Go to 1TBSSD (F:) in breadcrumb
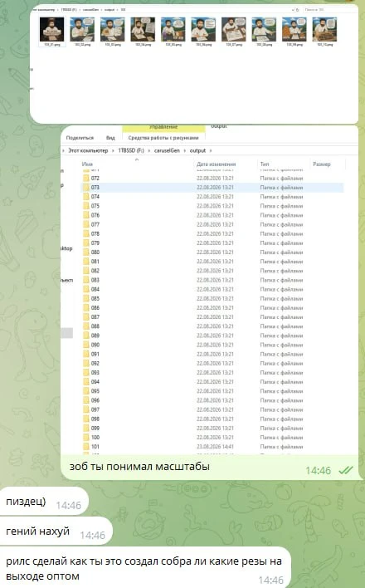 131,150
